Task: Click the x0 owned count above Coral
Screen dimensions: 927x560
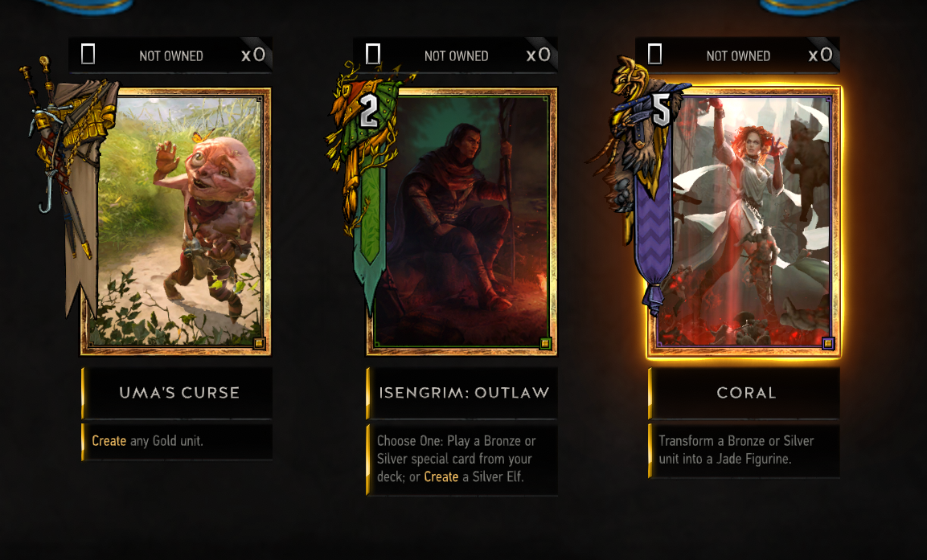Action: click(x=821, y=55)
